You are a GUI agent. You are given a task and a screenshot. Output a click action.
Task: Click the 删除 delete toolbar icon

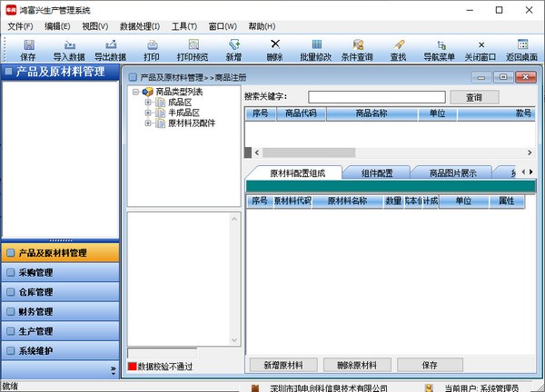click(x=275, y=49)
